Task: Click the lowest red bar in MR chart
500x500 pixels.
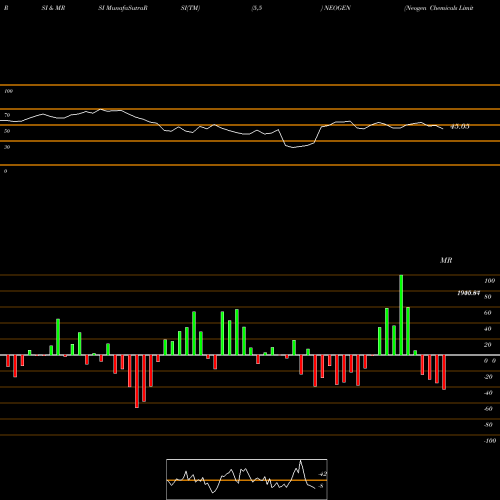Action: coord(137,381)
